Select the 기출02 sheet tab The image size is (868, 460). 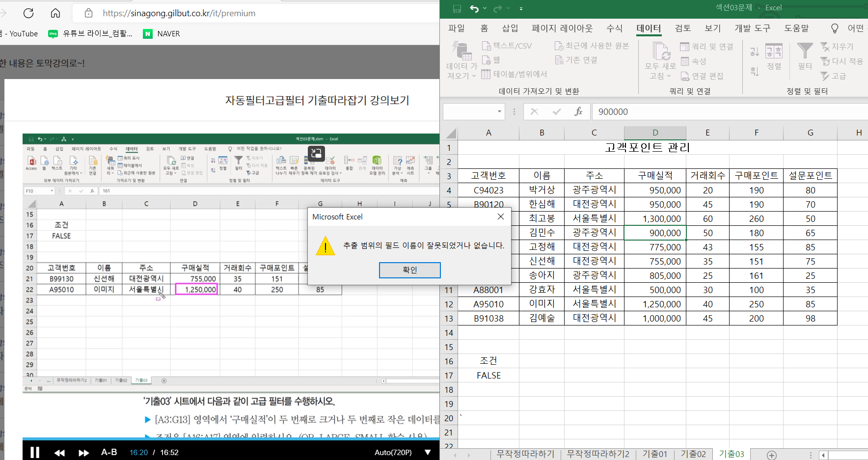point(693,454)
